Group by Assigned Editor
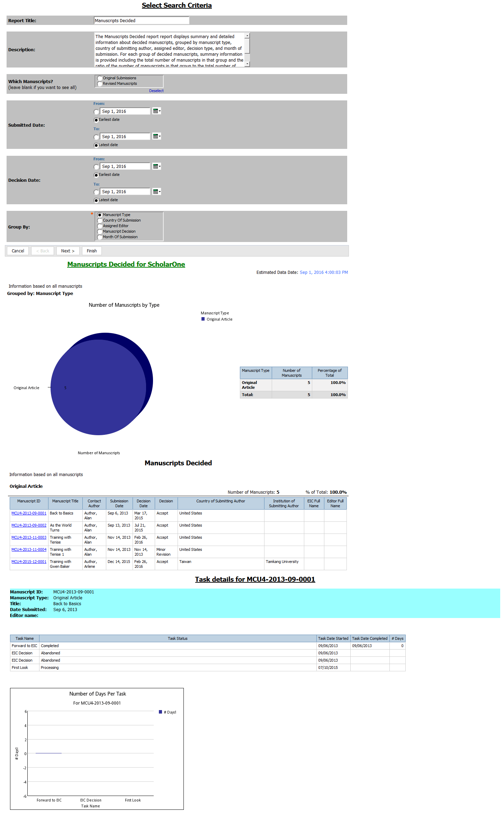The height and width of the screenshot is (815, 504). 100,226
